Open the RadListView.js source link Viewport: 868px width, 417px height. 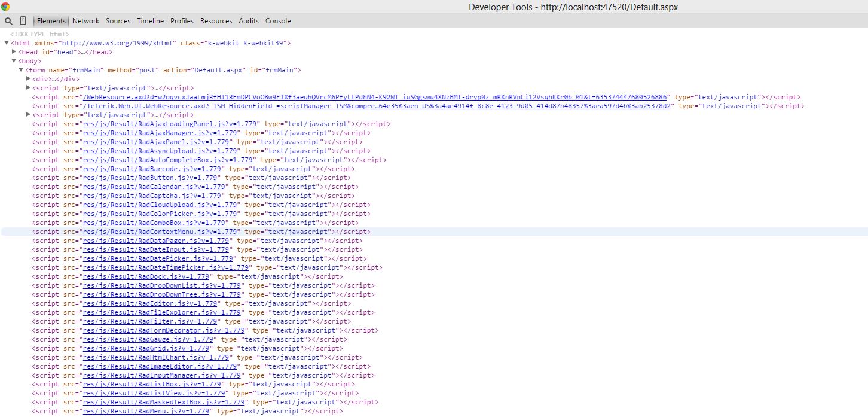coord(154,393)
